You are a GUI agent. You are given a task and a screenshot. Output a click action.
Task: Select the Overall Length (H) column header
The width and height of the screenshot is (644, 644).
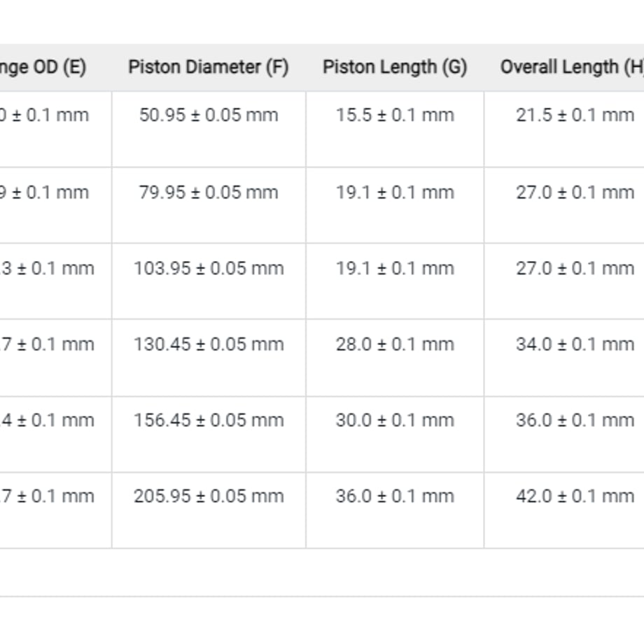tap(564, 67)
